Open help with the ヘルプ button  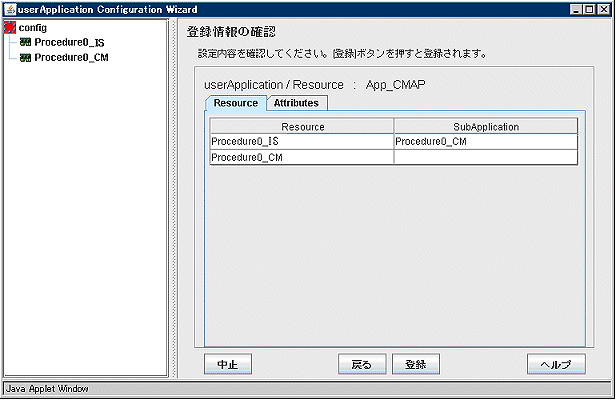tap(555, 364)
